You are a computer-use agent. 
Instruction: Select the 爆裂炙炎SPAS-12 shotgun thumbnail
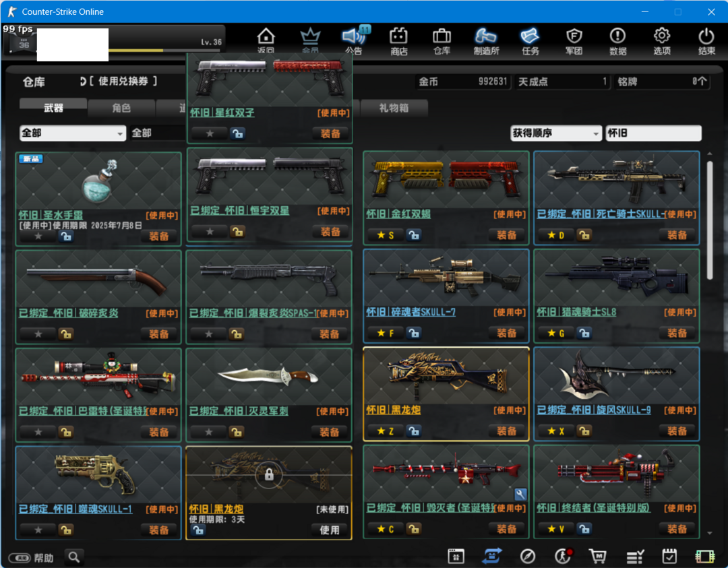[x=269, y=279]
